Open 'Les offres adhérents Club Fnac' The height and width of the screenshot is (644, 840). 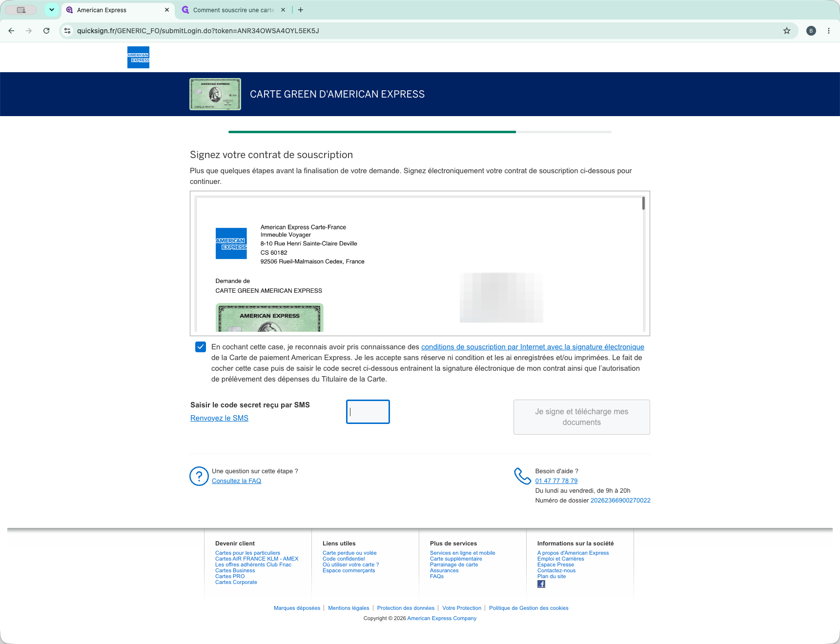(x=253, y=564)
